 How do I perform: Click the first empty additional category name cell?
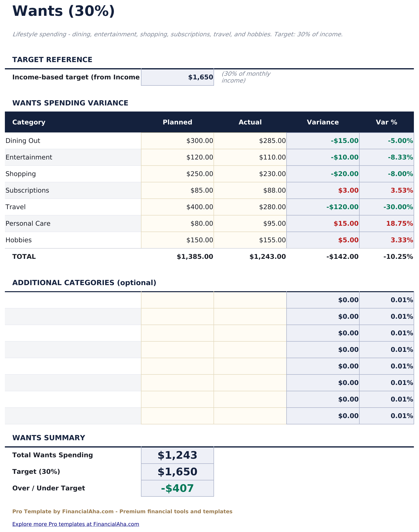(x=73, y=300)
